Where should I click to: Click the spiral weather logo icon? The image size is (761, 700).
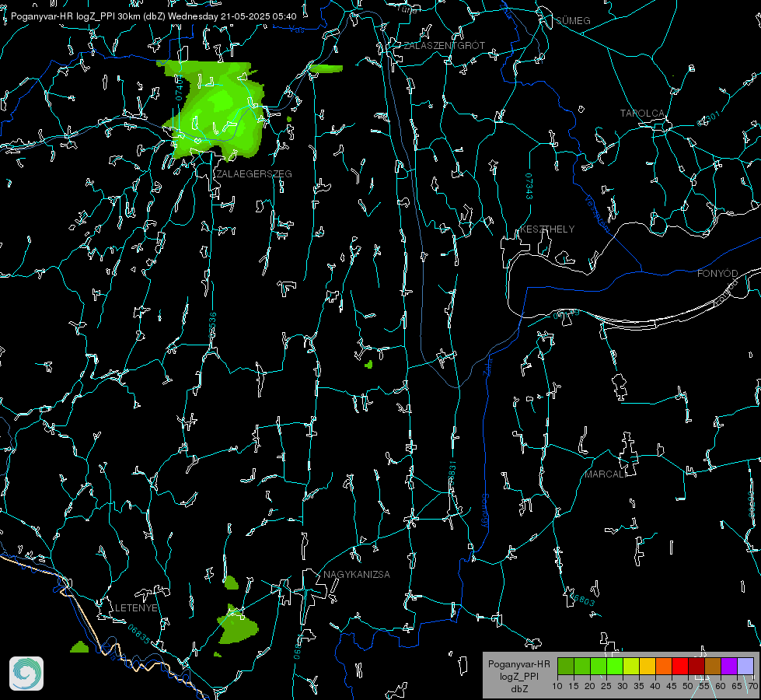(x=26, y=674)
